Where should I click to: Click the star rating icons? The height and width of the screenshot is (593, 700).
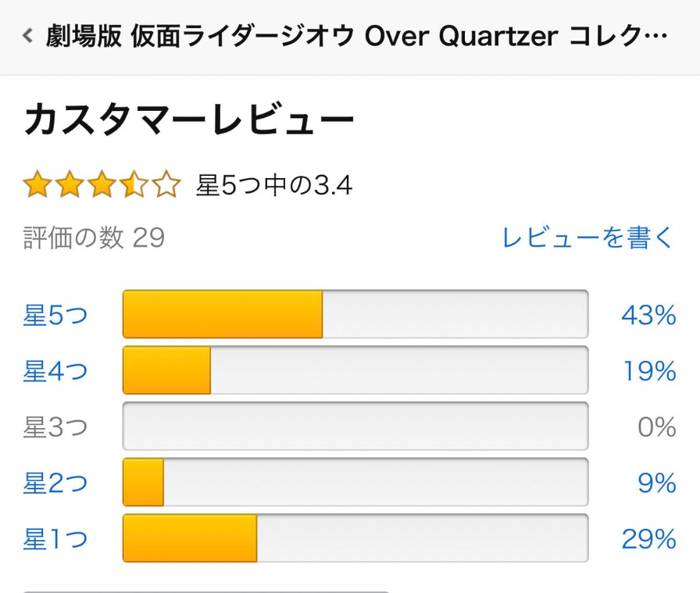point(102,186)
